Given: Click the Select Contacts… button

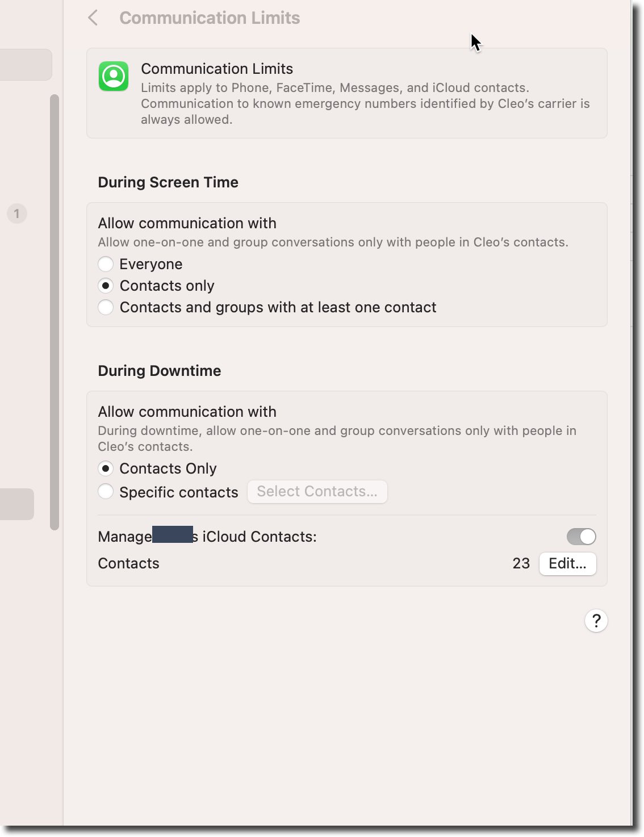Looking at the screenshot, I should 317,491.
